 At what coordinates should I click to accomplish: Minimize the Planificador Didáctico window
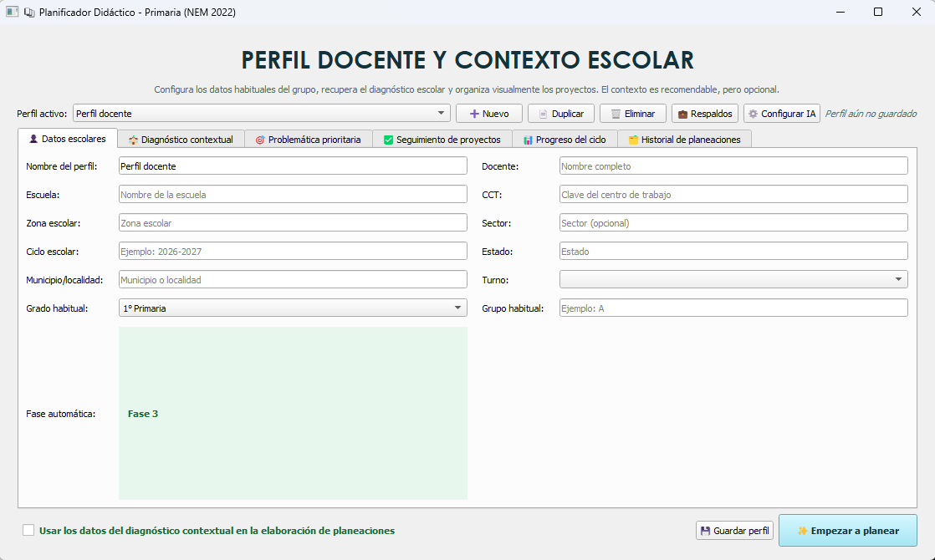[x=840, y=12]
